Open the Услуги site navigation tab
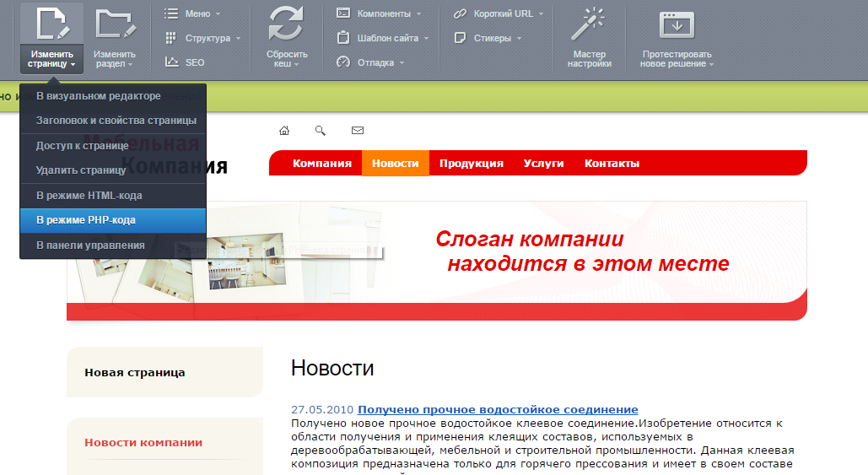868x475 pixels. pos(543,164)
